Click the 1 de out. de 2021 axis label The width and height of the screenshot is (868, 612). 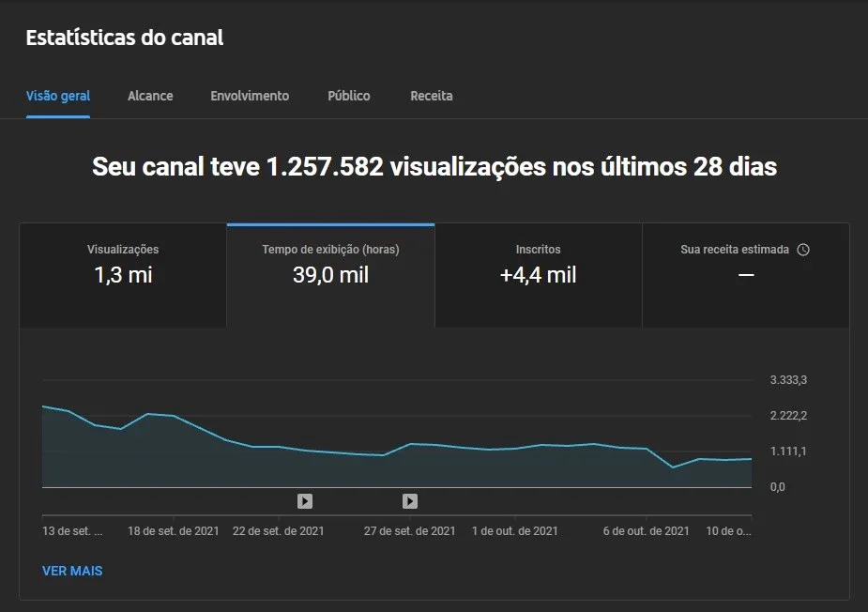click(515, 531)
